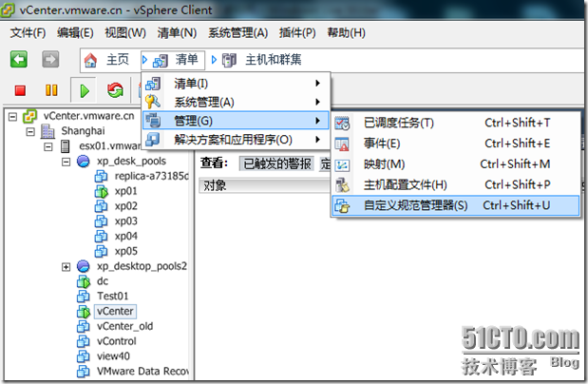
Task: Open the 编辑(E) menu
Action: tap(75, 33)
